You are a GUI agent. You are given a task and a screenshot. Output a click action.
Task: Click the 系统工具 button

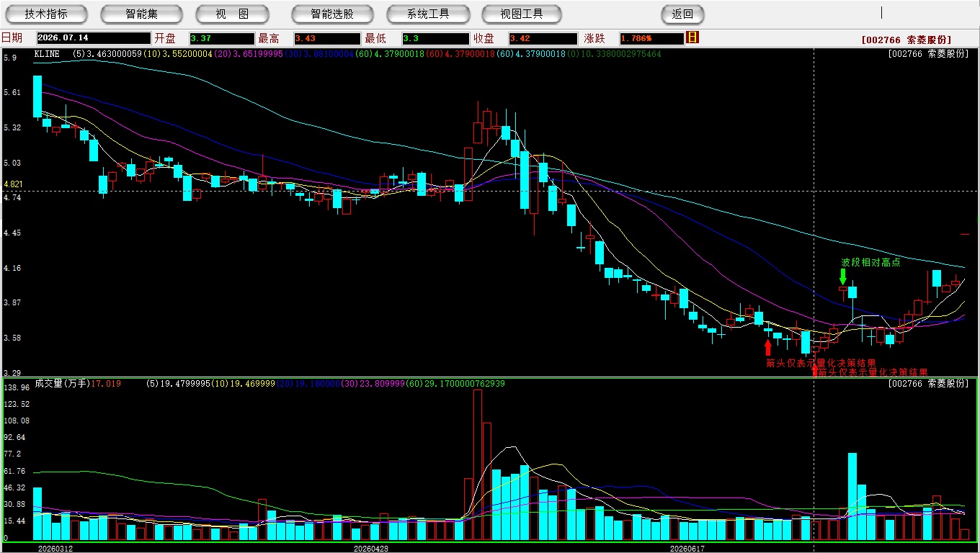coord(428,14)
